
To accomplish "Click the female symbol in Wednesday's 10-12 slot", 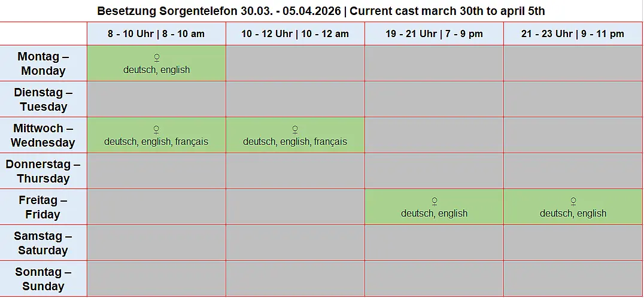I will pos(295,129).
